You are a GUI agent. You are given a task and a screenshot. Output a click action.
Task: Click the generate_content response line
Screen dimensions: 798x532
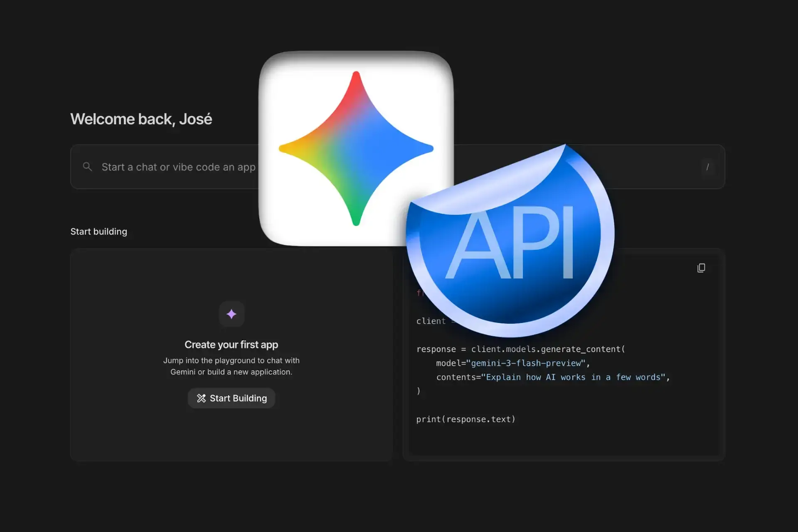click(x=521, y=349)
